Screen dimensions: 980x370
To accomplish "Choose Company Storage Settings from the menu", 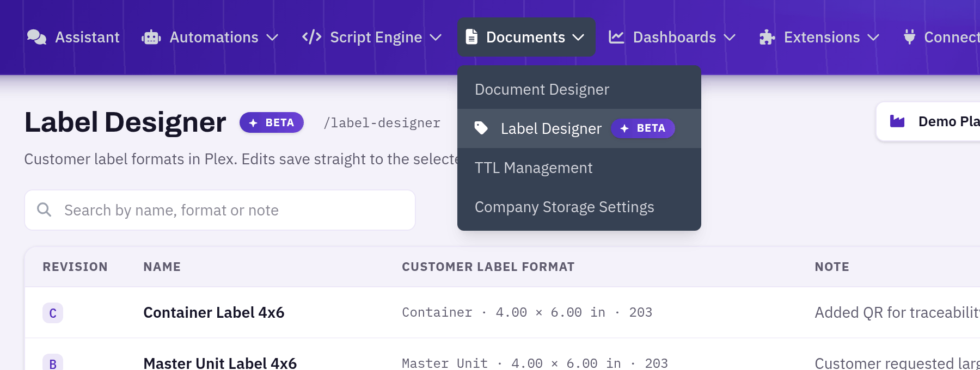I will 579,207.
